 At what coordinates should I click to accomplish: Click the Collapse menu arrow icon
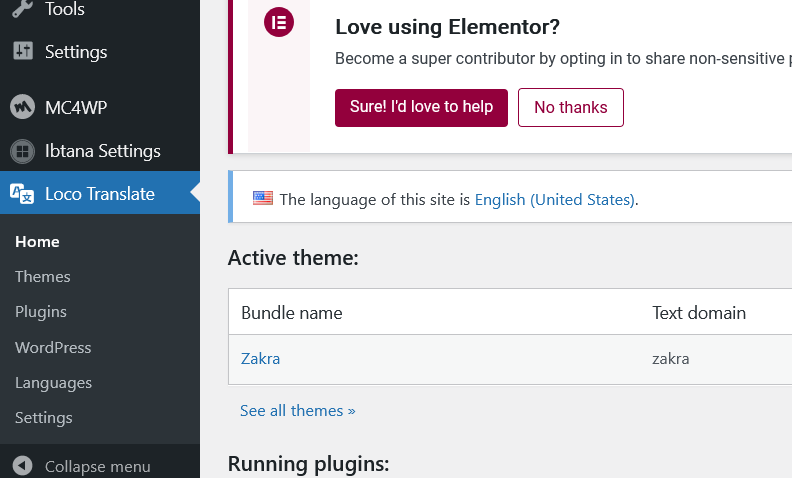click(22, 465)
